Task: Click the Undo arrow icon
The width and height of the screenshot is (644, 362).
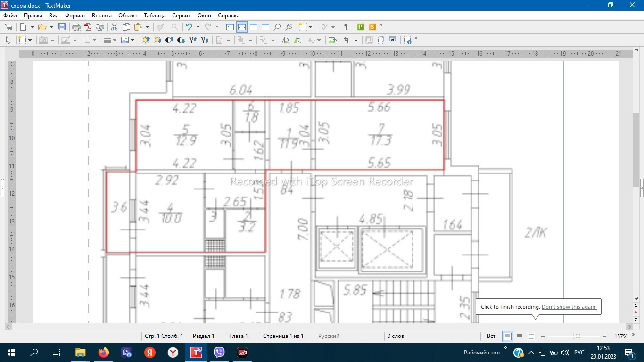Action: click(189, 27)
